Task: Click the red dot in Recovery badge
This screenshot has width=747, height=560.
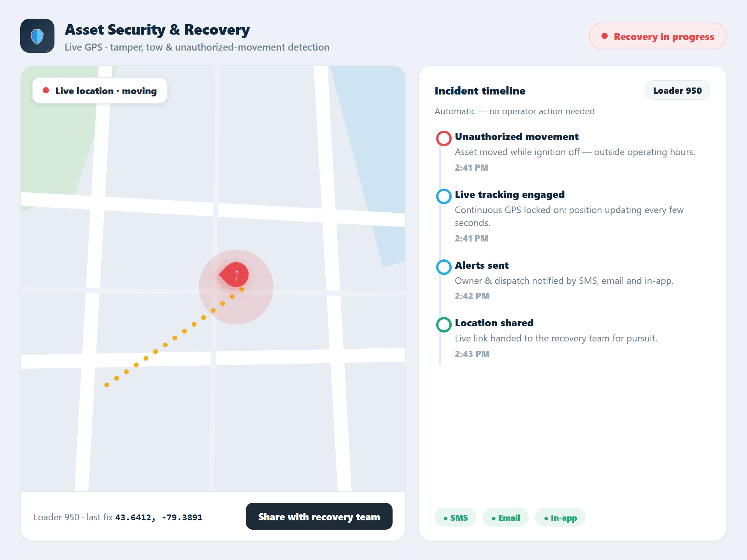Action: (x=605, y=36)
